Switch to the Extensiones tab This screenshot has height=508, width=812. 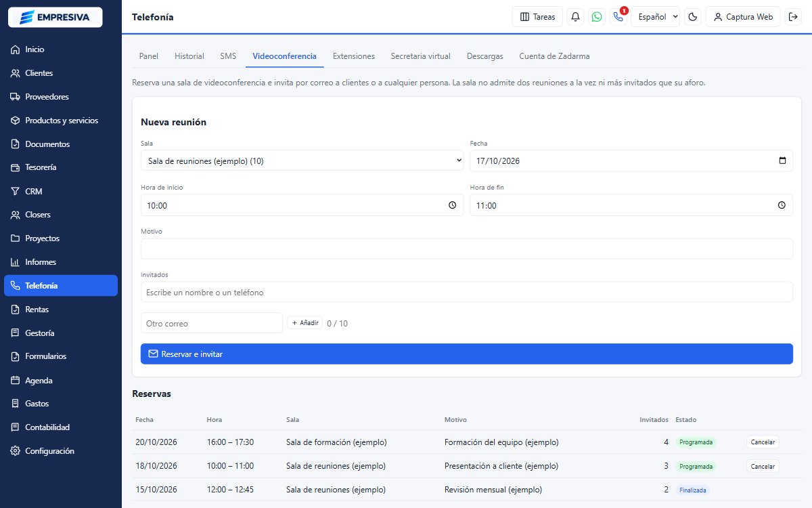click(354, 56)
